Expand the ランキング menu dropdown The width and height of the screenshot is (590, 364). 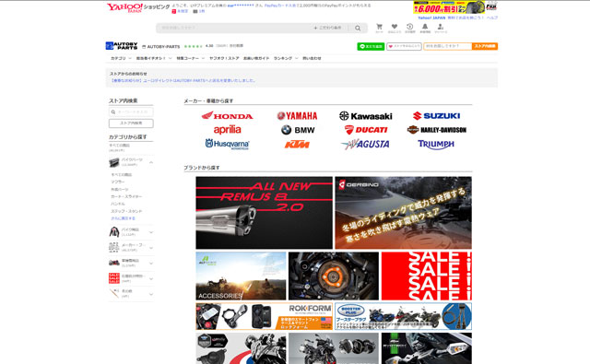pyautogui.click(x=286, y=58)
